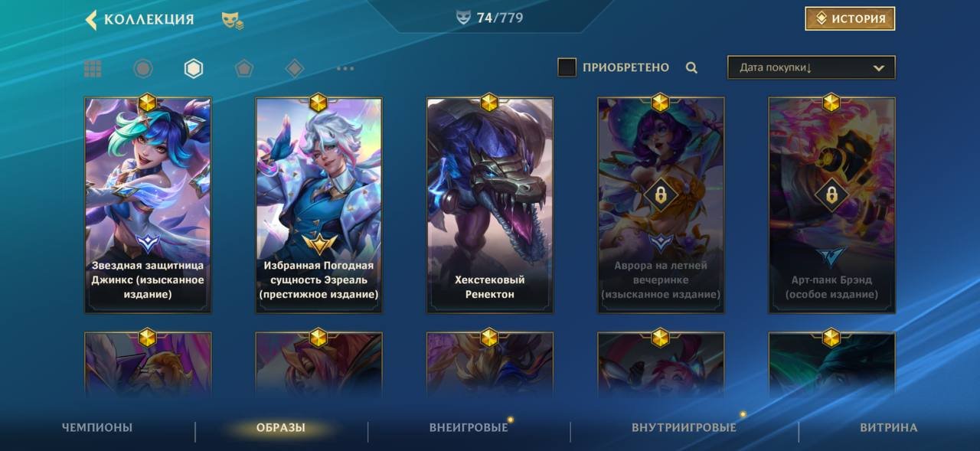Viewport: 980px width, 451px height.
Task: Switch to the Внеигровые tab
Action: click(x=469, y=427)
